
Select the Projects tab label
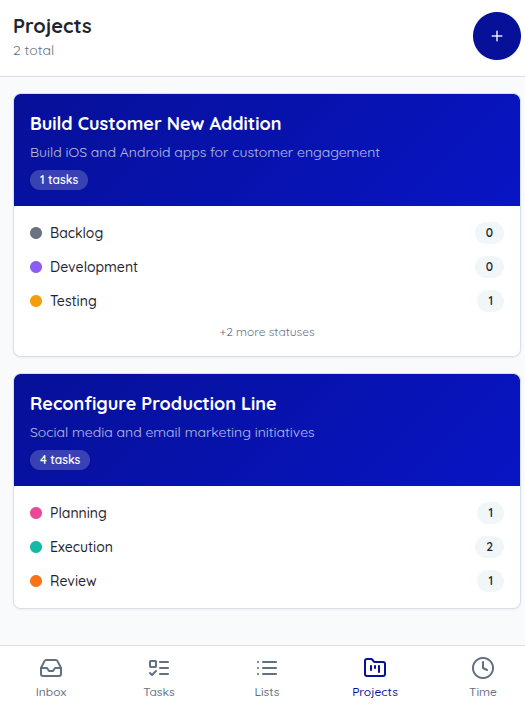[375, 692]
